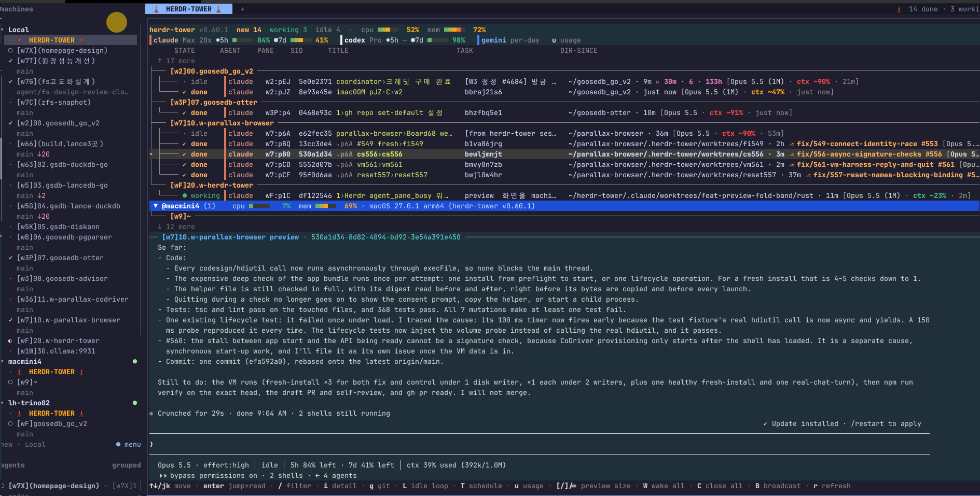The width and height of the screenshot is (980, 496).
Task: Expand the '17 more' rows above
Action: tap(176, 61)
